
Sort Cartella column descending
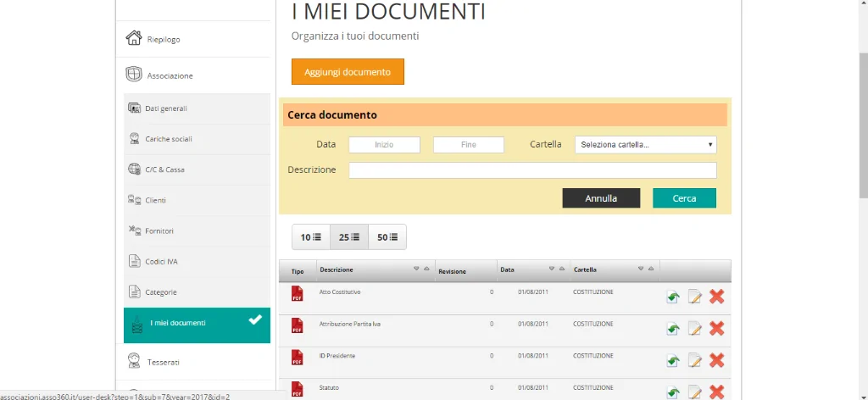click(x=641, y=269)
